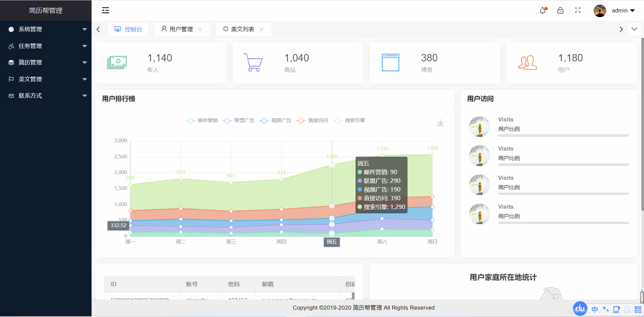
Task: Enter fullscreen via the expand icon
Action: (x=578, y=10)
